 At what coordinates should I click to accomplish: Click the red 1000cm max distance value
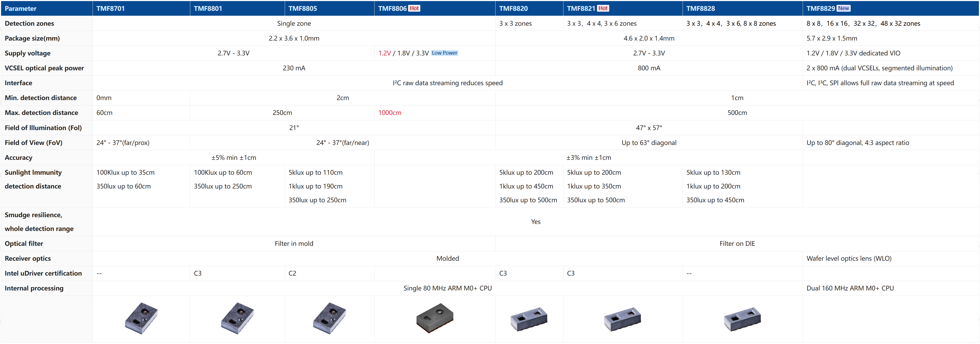(x=389, y=113)
